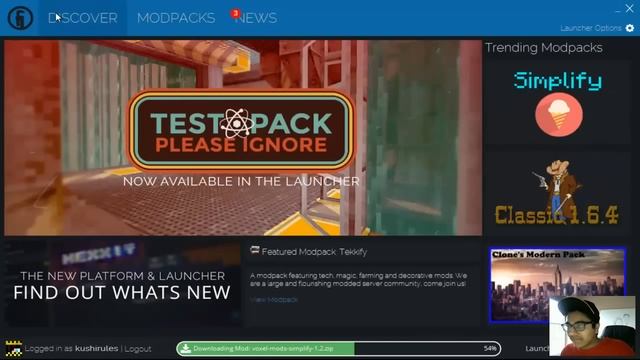The image size is (640, 360).
Task: Close the launcher window
Action: [x=629, y=8]
